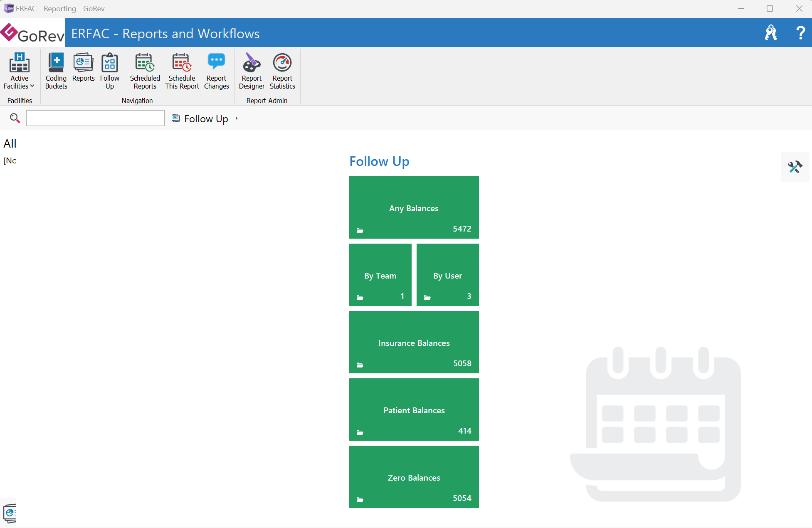
Task: Click folder icon on Patient Balances tile
Action: [360, 432]
